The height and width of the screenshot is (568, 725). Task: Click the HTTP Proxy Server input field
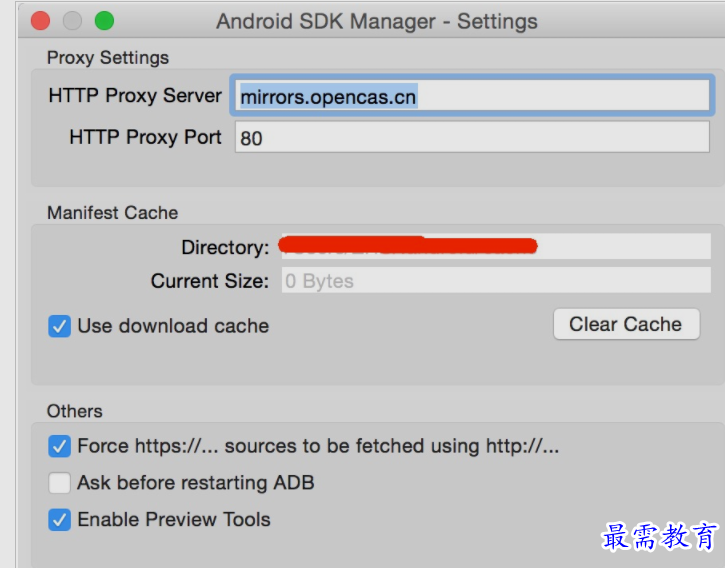point(472,95)
